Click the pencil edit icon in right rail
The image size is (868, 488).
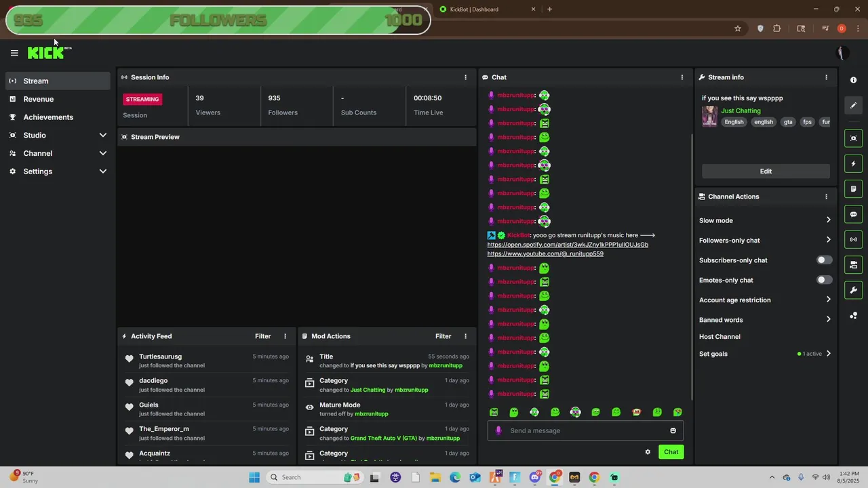853,105
